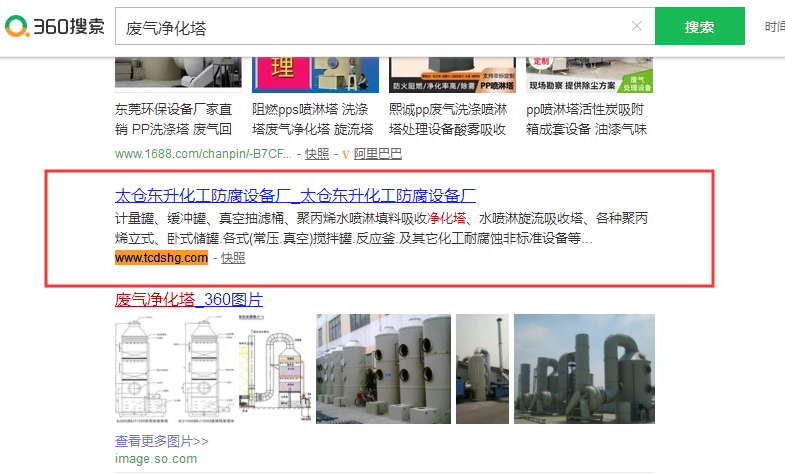785x475 pixels.
Task: Click 查看更多图片>> link
Action: 162,441
